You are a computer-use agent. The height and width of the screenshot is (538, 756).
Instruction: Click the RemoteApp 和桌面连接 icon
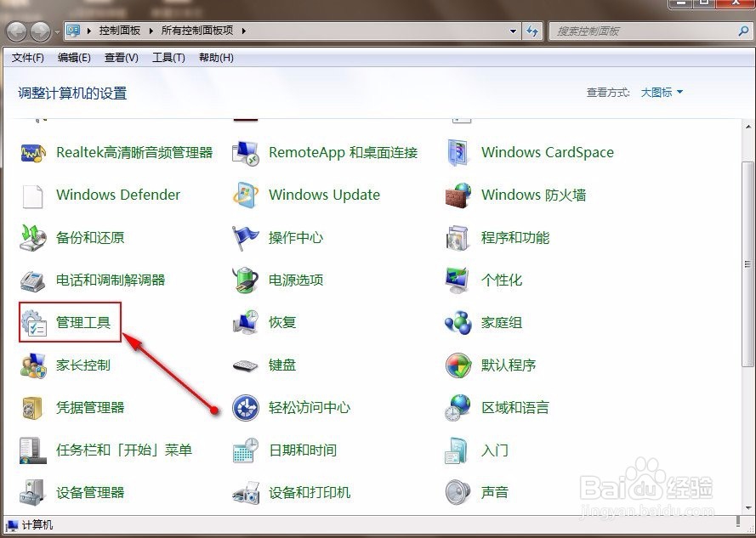click(x=246, y=153)
